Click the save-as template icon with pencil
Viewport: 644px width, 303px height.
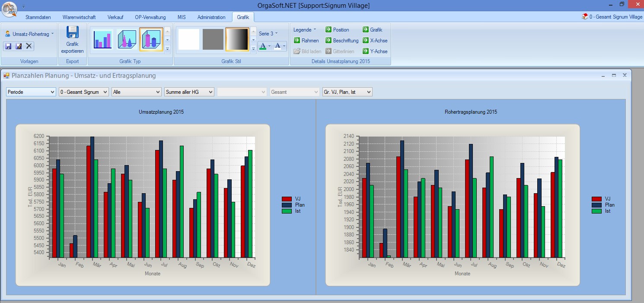pyautogui.click(x=19, y=46)
